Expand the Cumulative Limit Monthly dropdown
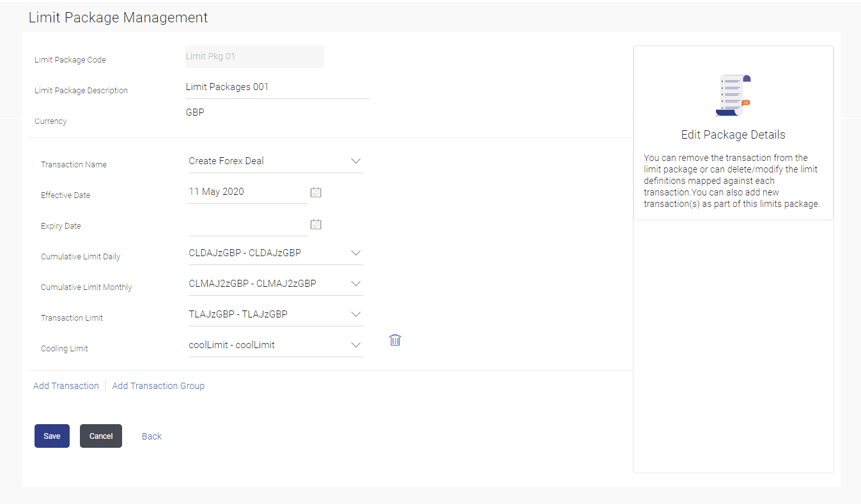This screenshot has width=861, height=504. 356,284
